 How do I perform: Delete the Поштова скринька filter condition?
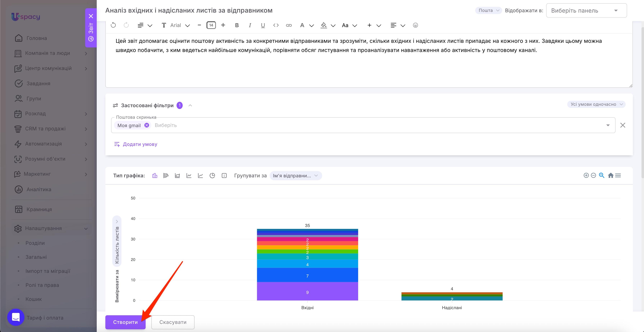pyautogui.click(x=623, y=125)
